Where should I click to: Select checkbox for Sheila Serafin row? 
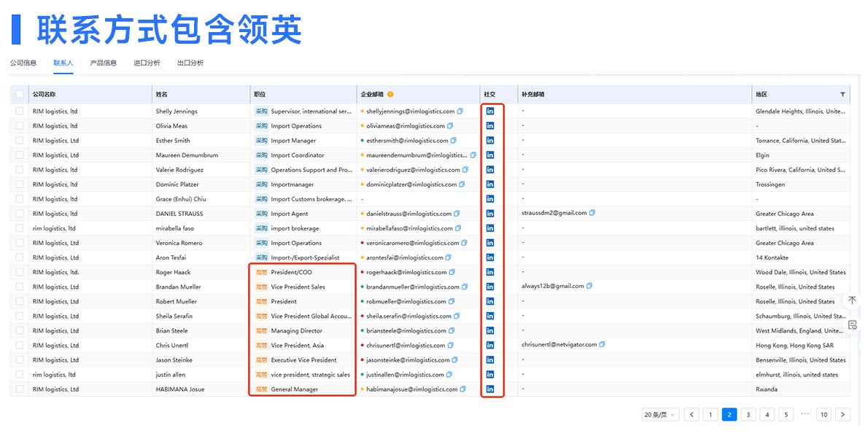pyautogui.click(x=20, y=316)
